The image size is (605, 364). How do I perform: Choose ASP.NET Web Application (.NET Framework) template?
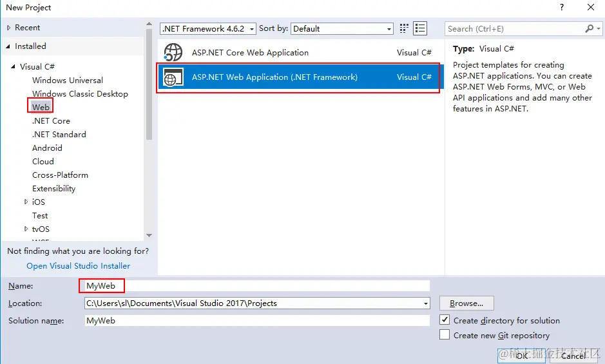coord(300,77)
